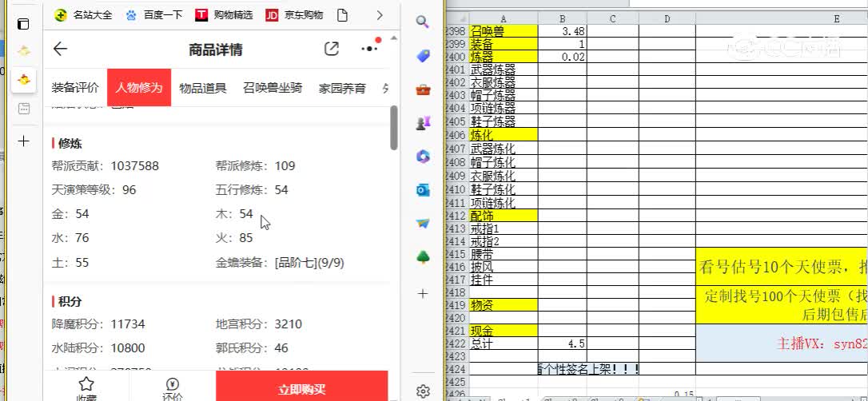Select column A header in the spreadsheet

[504, 19]
